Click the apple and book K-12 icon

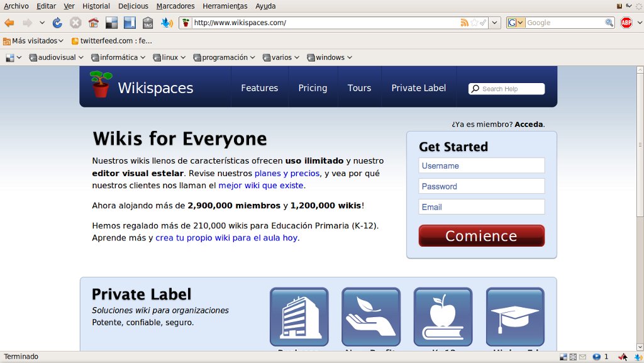tap(443, 316)
